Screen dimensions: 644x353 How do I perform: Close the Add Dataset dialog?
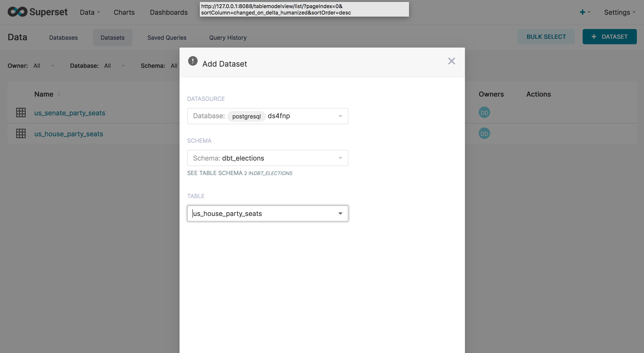(451, 61)
